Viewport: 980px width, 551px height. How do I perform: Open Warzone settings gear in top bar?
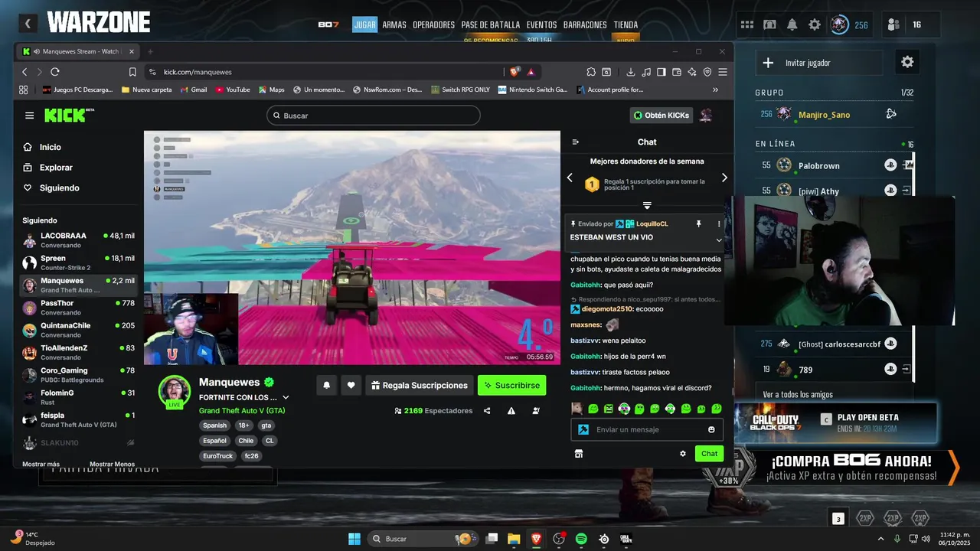point(815,24)
